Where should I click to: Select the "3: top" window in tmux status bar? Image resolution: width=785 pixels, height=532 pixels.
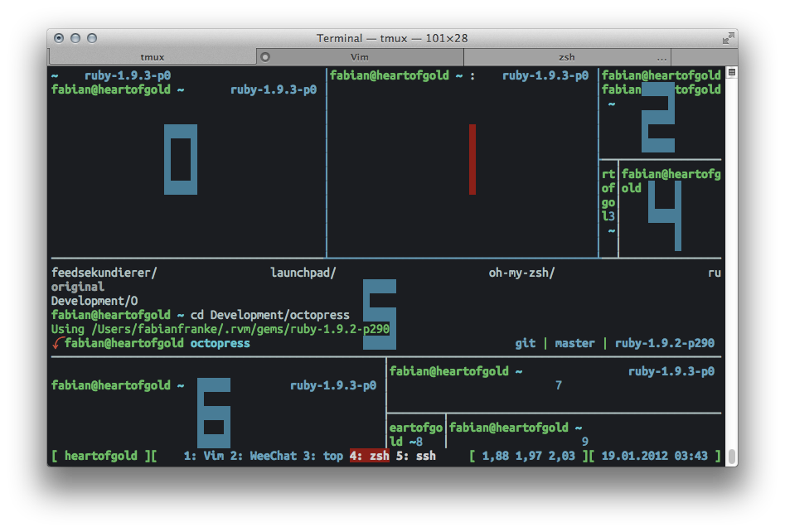point(323,456)
